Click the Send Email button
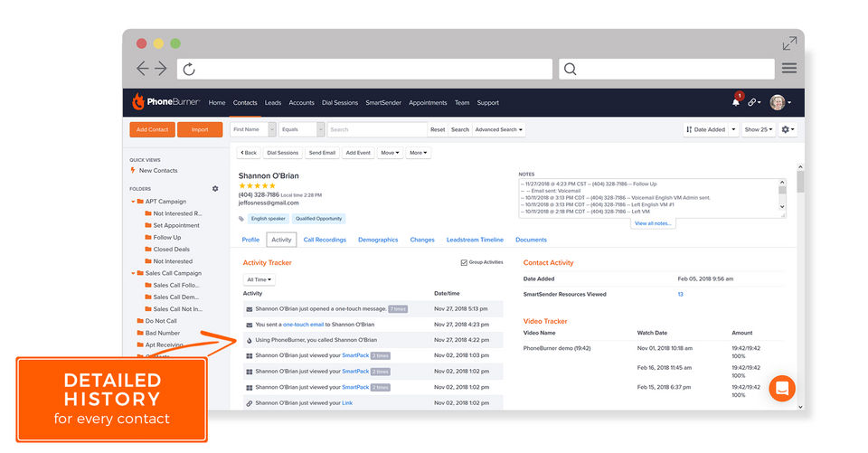The image size is (868, 453). [x=322, y=153]
